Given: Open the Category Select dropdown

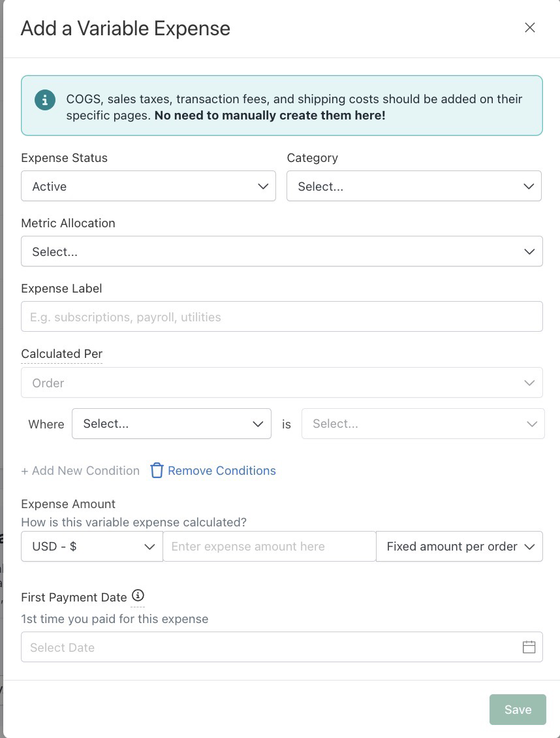Looking at the screenshot, I should pyautogui.click(x=414, y=186).
